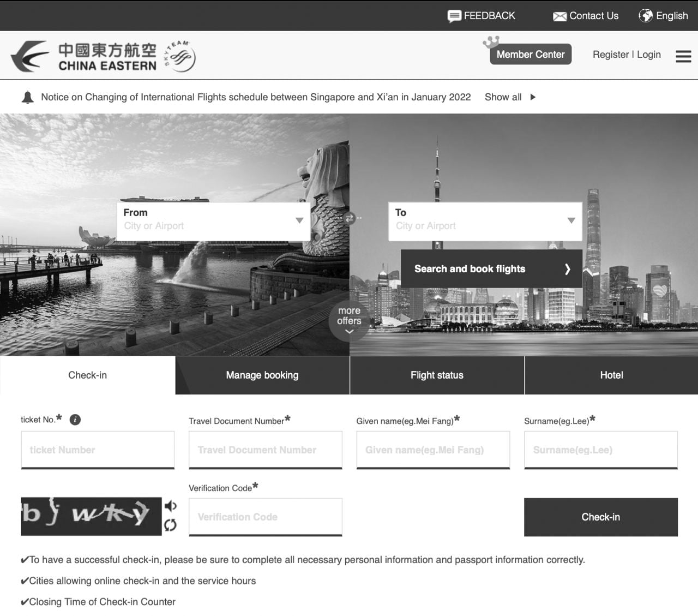
Task: Click the FEEDBACK speech bubble icon
Action: [x=454, y=16]
